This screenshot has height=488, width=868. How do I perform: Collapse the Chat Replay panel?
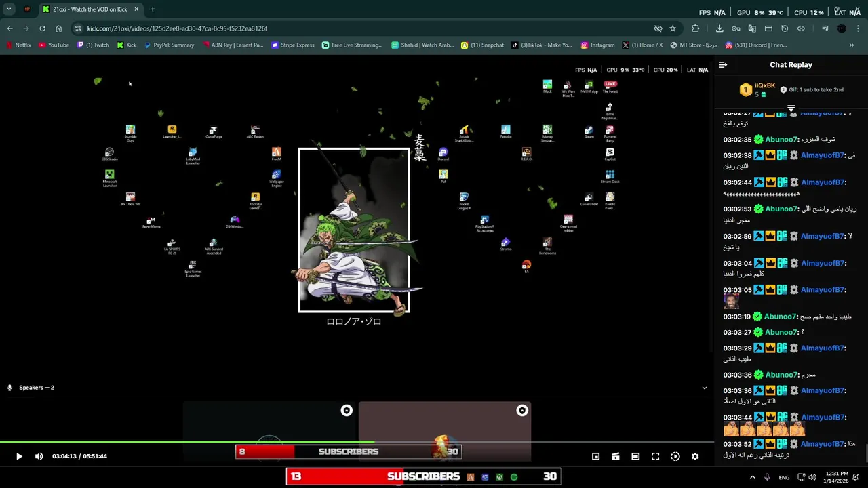point(723,65)
